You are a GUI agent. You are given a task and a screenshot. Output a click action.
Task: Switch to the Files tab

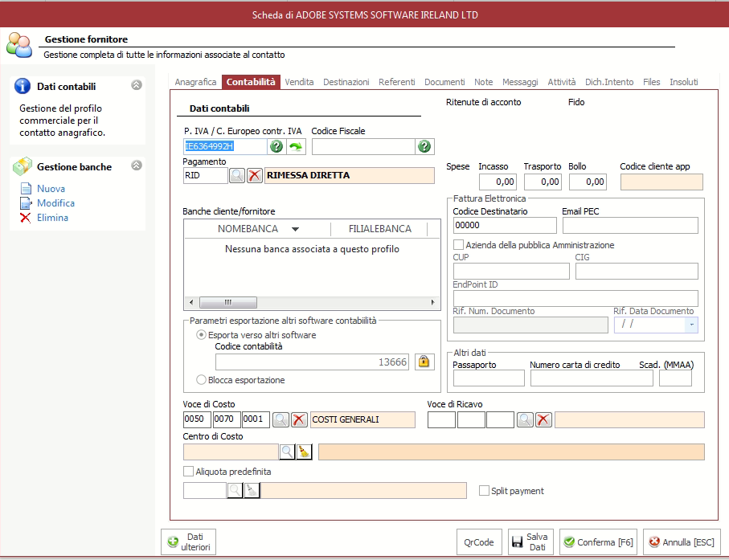651,82
